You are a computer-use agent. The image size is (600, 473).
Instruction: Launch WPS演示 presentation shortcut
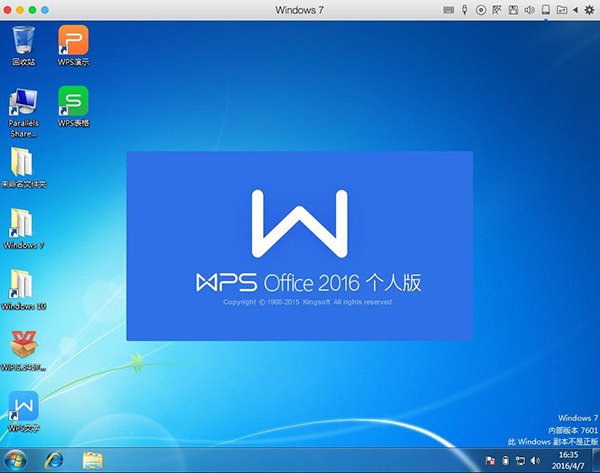(73, 45)
